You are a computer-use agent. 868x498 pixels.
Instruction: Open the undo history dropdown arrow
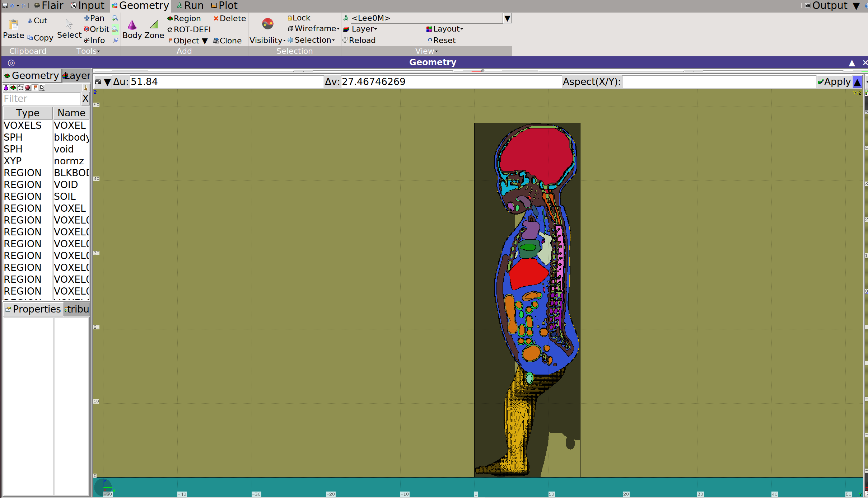[x=18, y=6]
